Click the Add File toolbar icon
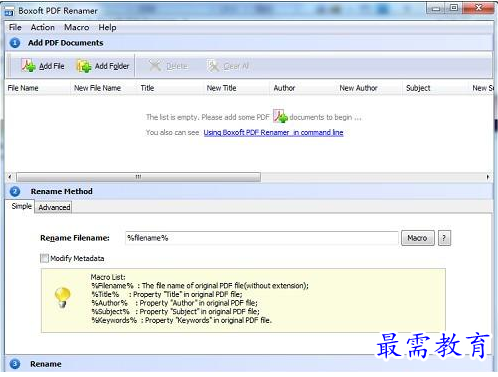The height and width of the screenshot is (377, 498). (x=29, y=66)
